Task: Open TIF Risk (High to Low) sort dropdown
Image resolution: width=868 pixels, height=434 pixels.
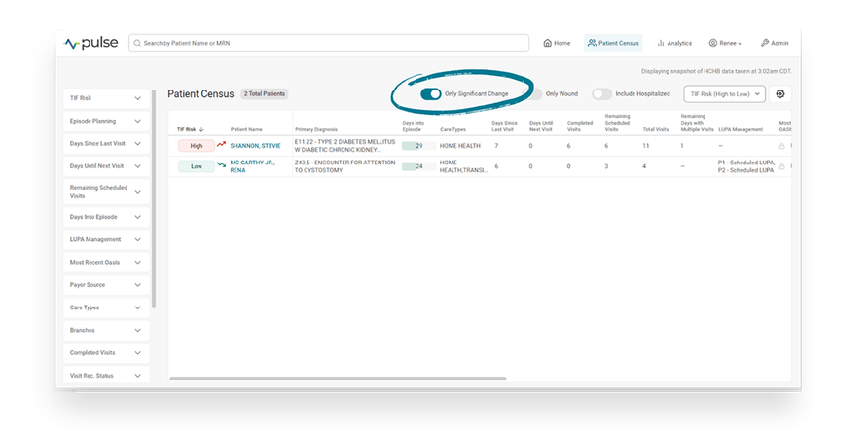Action: 725,94
